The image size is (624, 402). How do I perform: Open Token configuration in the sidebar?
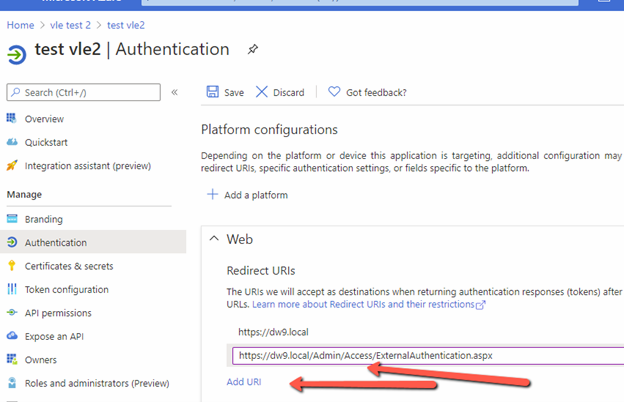coord(66,289)
